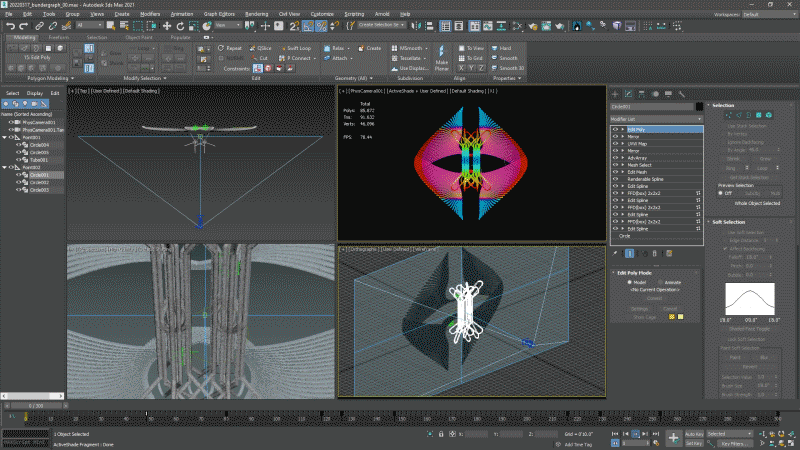Image resolution: width=800 pixels, height=450 pixels.
Task: Select the Unlink Selection tool
Action: 53,26
